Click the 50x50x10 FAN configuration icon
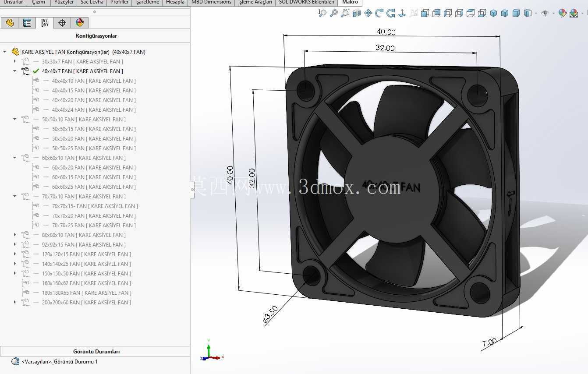This screenshot has width=588, height=374. coord(25,119)
